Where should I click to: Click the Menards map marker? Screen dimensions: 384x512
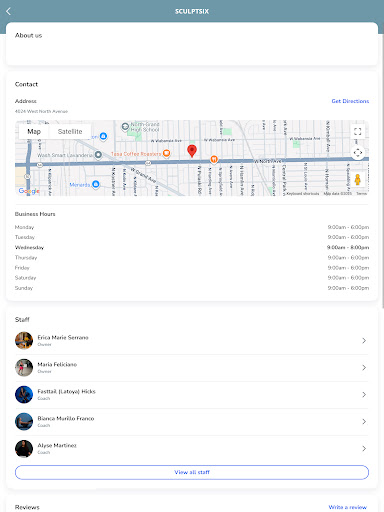pyautogui.click(x=96, y=184)
